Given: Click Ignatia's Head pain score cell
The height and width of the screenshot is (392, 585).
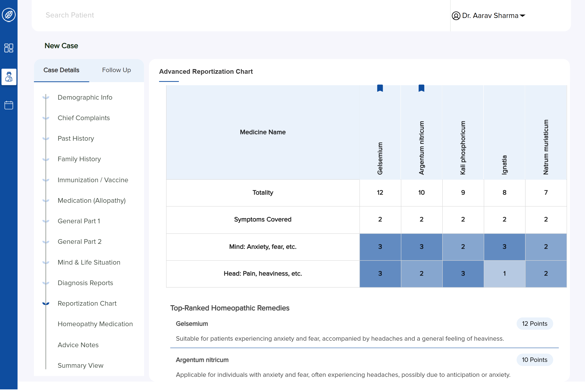Looking at the screenshot, I should (x=504, y=273).
